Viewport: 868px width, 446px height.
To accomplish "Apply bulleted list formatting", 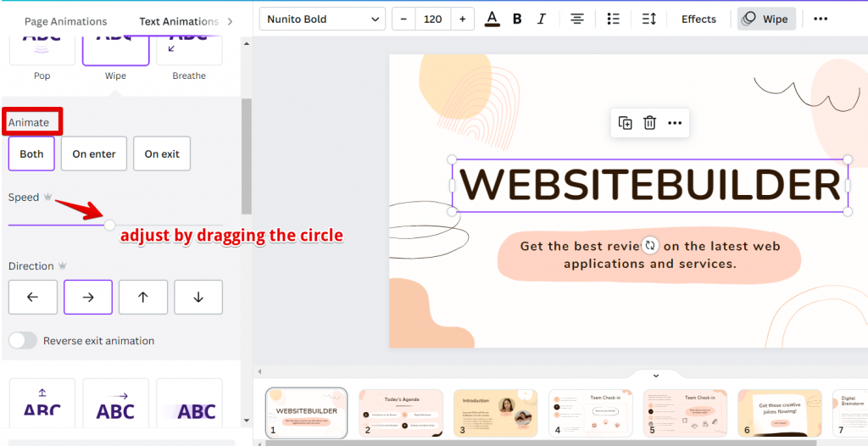I will pyautogui.click(x=614, y=19).
